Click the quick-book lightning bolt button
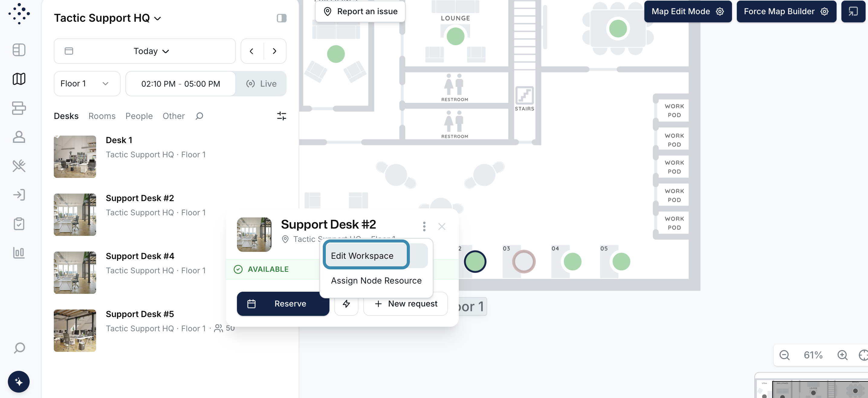The width and height of the screenshot is (868, 398). (346, 304)
